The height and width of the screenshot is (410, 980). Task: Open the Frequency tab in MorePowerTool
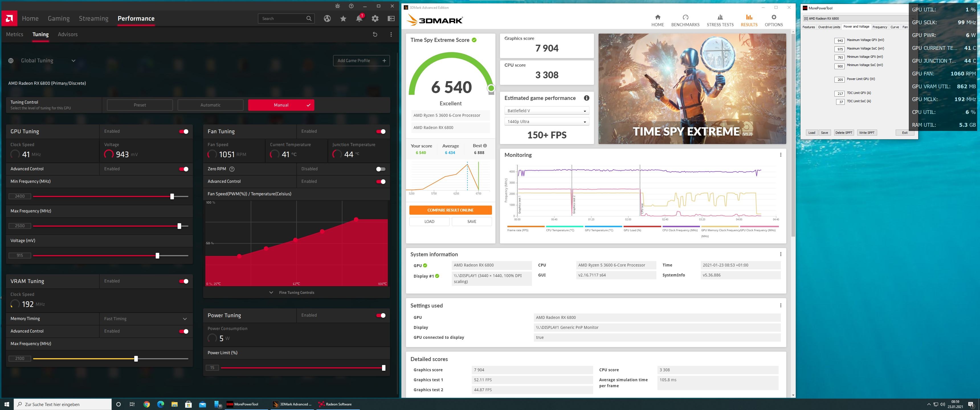pos(879,27)
